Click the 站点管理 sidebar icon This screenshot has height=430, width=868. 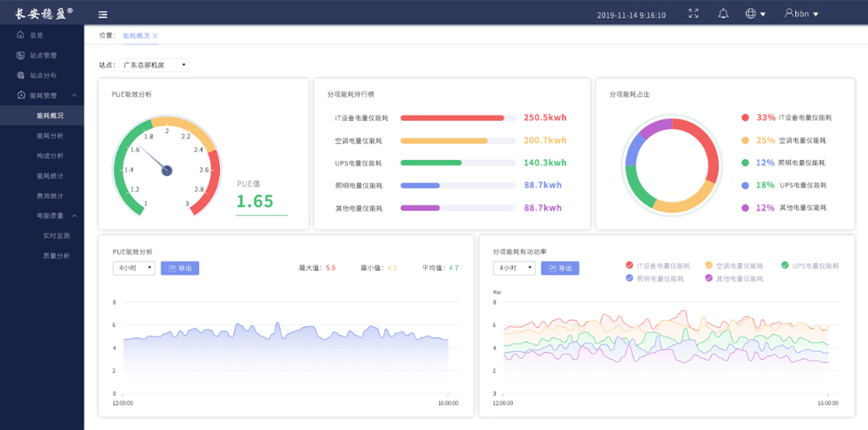tap(21, 55)
